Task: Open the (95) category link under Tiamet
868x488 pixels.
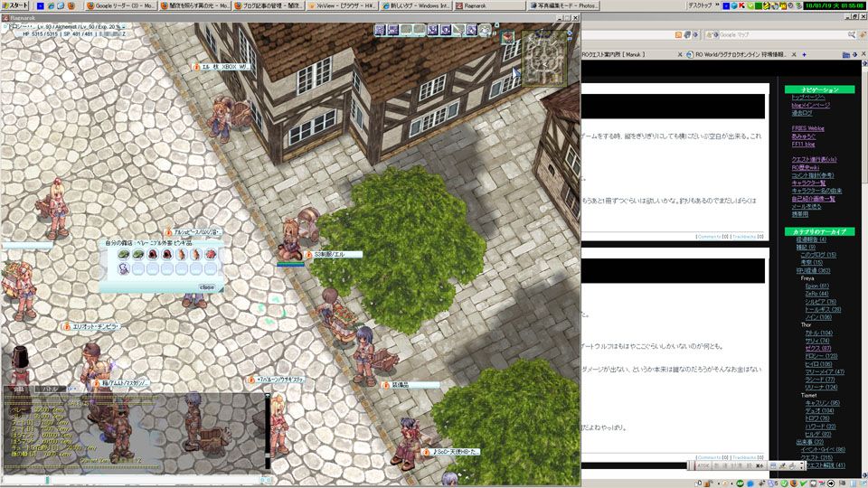Action: [x=822, y=403]
